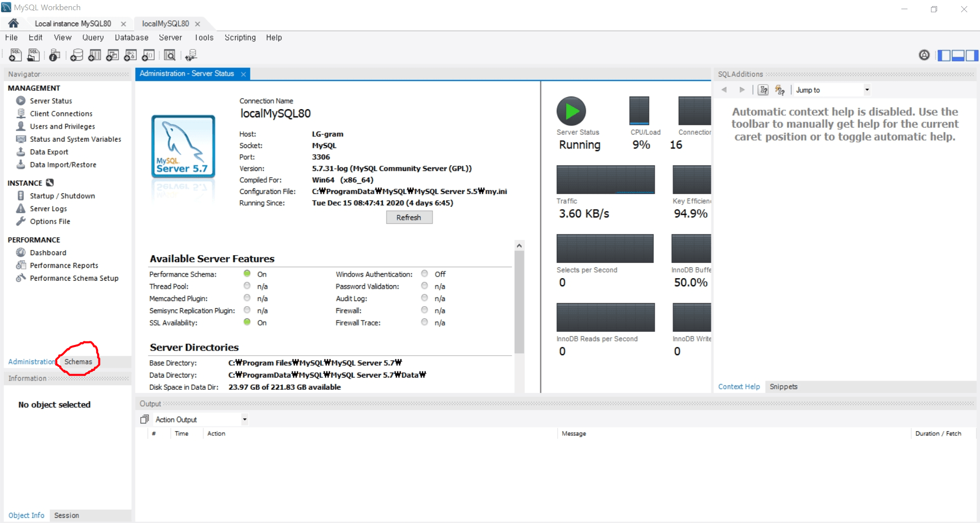Click the copy output icon
Screen dimensions: 980x523
tap(145, 419)
